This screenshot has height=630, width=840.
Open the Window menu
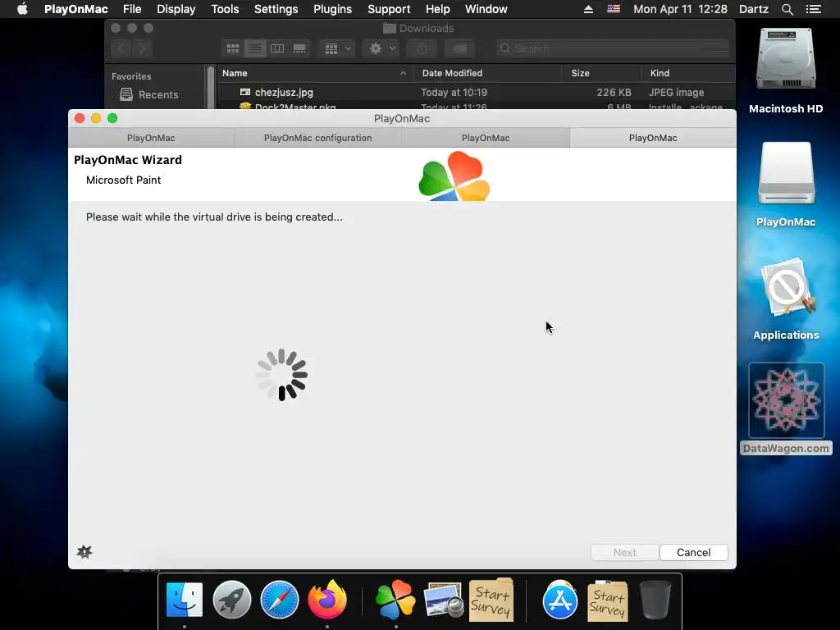pyautogui.click(x=486, y=9)
